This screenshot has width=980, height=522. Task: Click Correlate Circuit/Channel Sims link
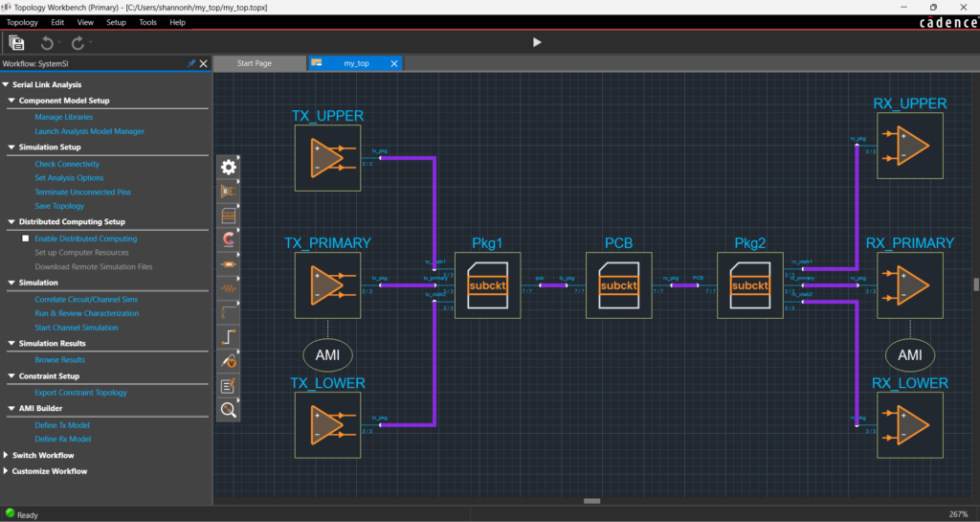pyautogui.click(x=86, y=300)
